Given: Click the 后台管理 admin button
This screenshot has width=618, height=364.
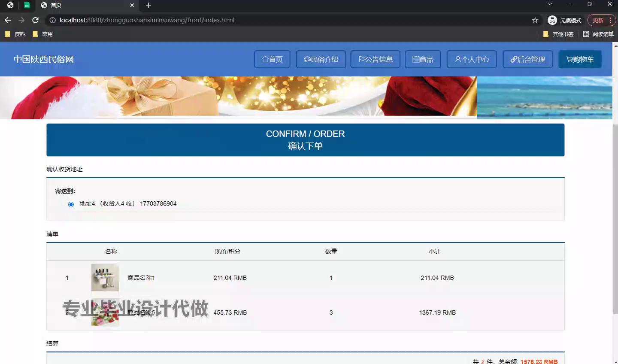Looking at the screenshot, I should (527, 59).
